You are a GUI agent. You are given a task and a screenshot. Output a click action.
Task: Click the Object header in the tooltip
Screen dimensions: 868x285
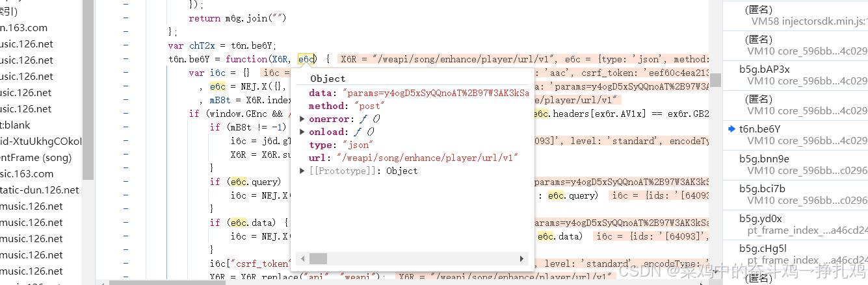328,79
